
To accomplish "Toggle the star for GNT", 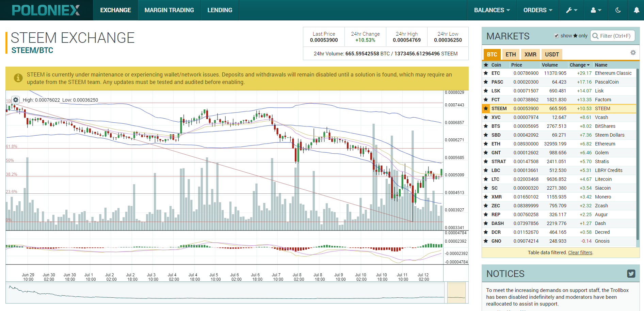I will (486, 153).
